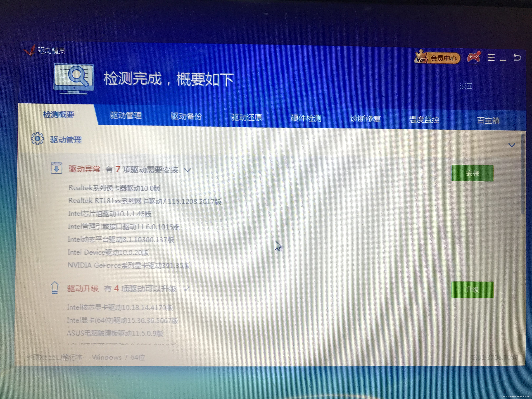
Task: Collapse the 驱动升级 driver list chevron
Action: click(186, 288)
